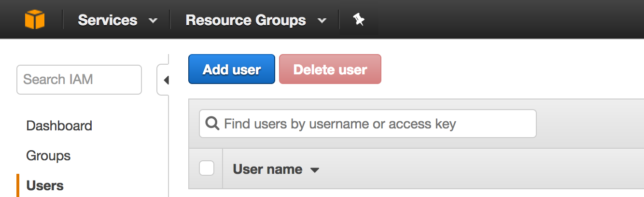Screen dimensions: 644x197
Task: Tick the select-all users checkbox
Action: (x=207, y=168)
